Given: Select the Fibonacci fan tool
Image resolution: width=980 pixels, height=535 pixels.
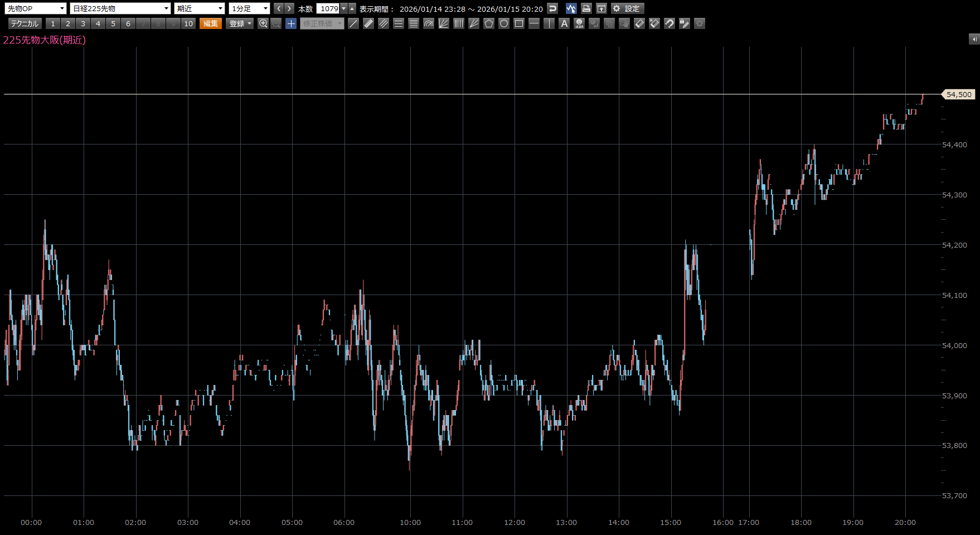Looking at the screenshot, I should (x=444, y=23).
